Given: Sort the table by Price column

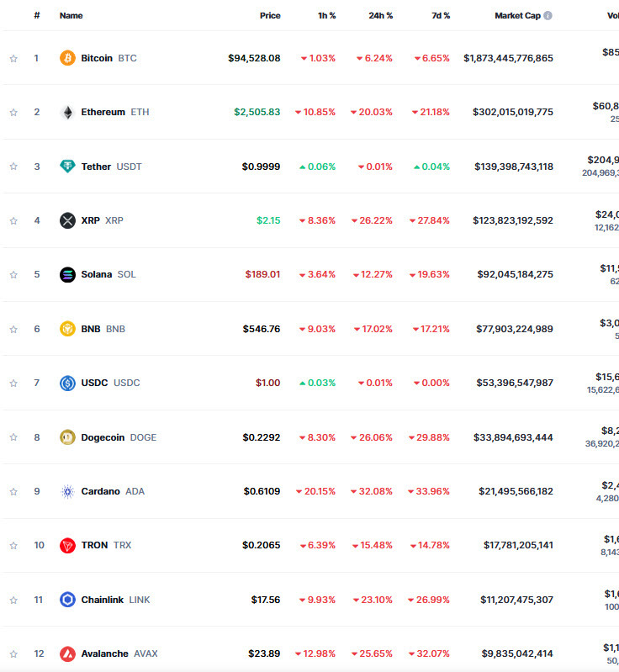Looking at the screenshot, I should pos(270,15).
